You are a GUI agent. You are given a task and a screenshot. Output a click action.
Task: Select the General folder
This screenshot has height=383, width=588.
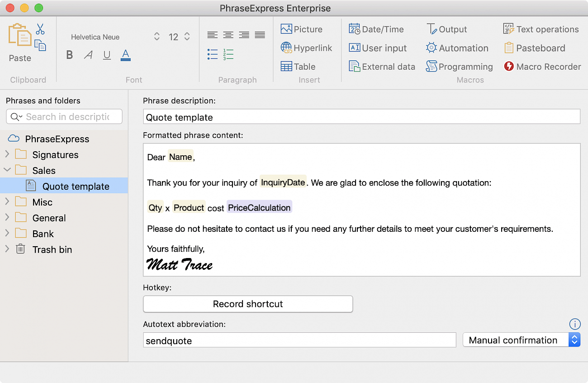point(40,218)
